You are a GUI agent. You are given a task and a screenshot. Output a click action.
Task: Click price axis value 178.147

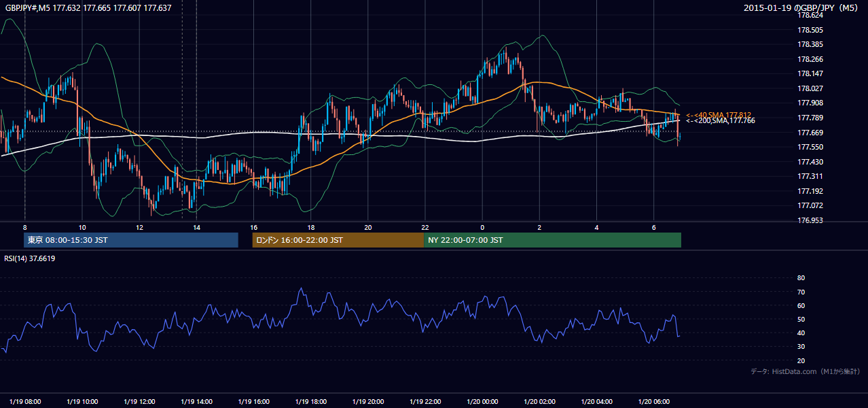click(810, 73)
